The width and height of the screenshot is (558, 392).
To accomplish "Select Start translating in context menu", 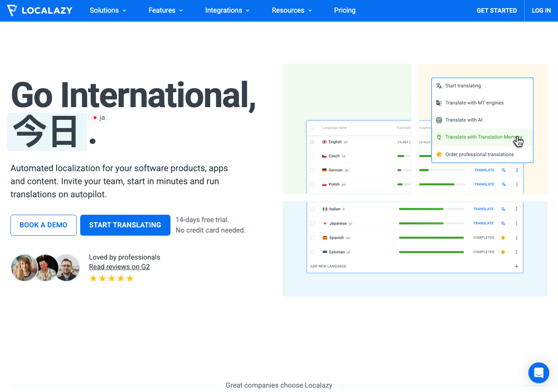I will (483, 86).
